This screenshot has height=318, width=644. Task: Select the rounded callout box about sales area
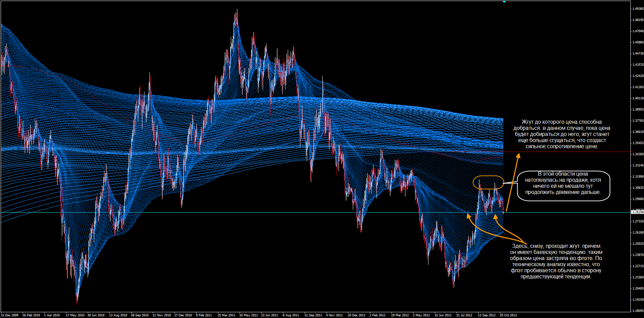(563, 186)
